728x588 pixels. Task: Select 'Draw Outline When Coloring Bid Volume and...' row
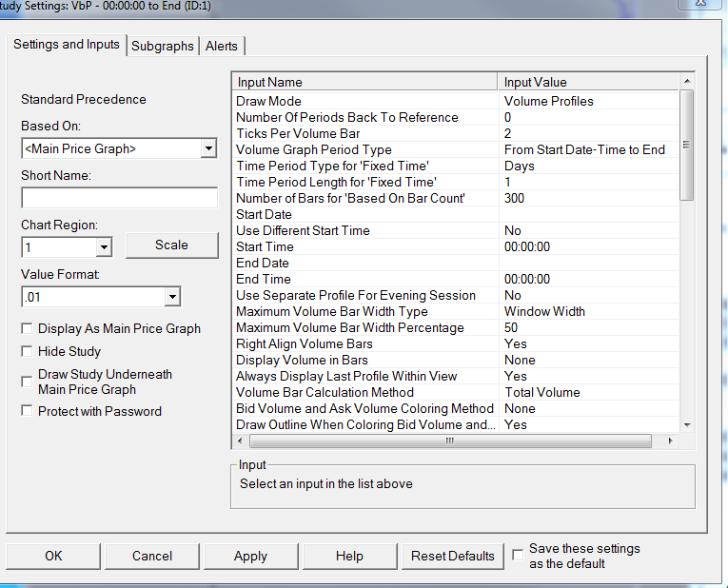pos(456,424)
